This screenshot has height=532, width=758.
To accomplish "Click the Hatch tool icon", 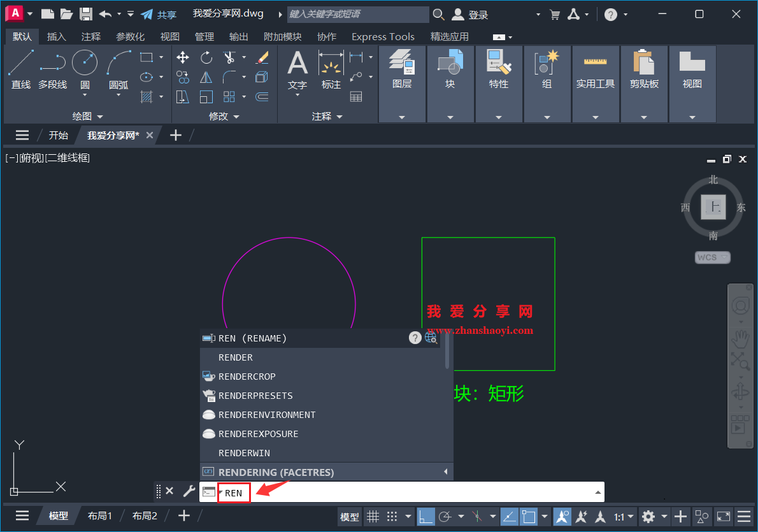I will [x=147, y=97].
